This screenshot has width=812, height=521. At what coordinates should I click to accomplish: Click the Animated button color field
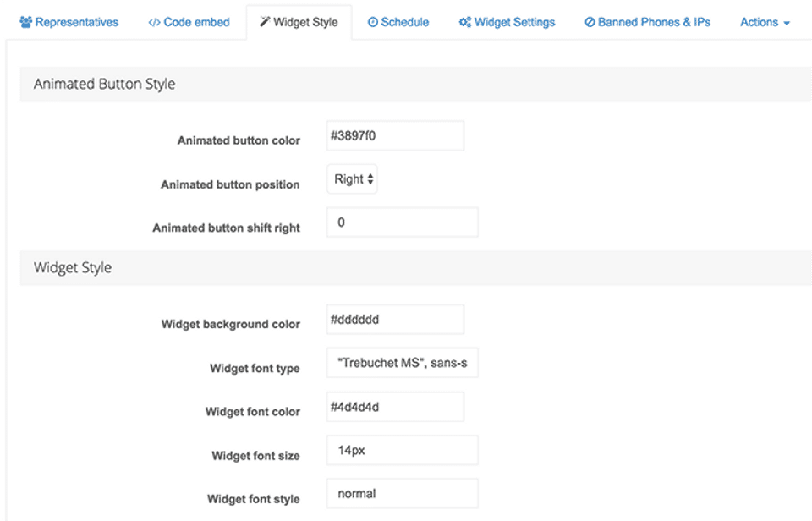[x=395, y=135]
